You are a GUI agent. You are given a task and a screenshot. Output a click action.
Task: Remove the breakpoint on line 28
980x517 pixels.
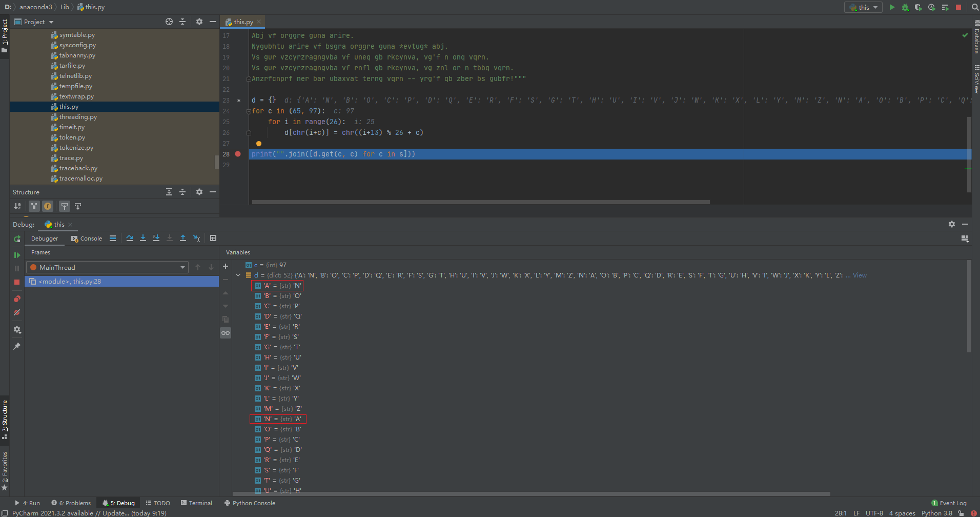(x=238, y=154)
